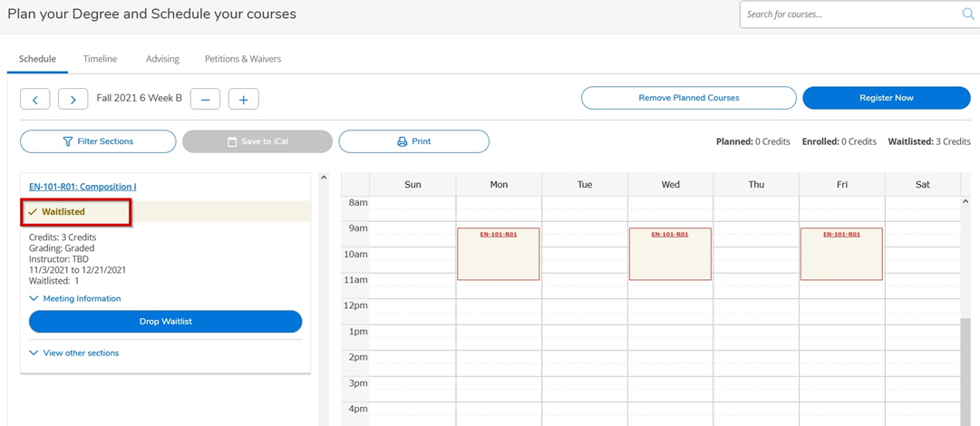The height and width of the screenshot is (426, 980).
Task: Click Remove Planned Courses
Action: pos(689,98)
